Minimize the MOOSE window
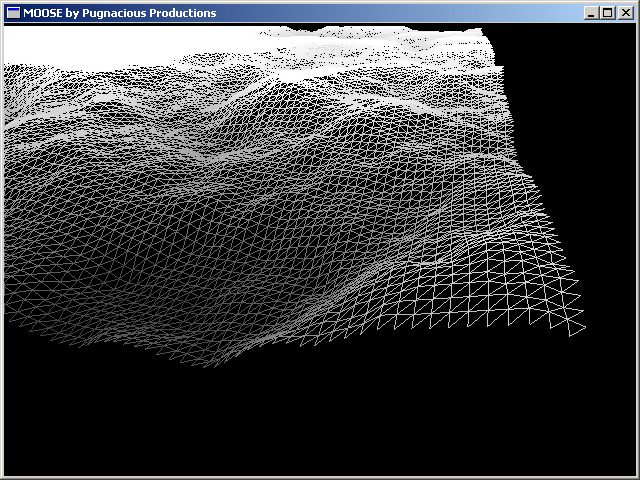 coord(591,13)
